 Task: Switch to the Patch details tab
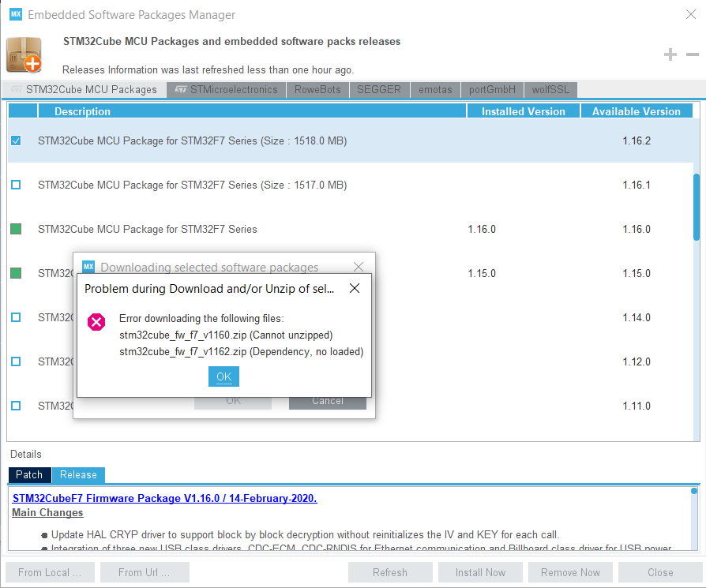(x=29, y=474)
